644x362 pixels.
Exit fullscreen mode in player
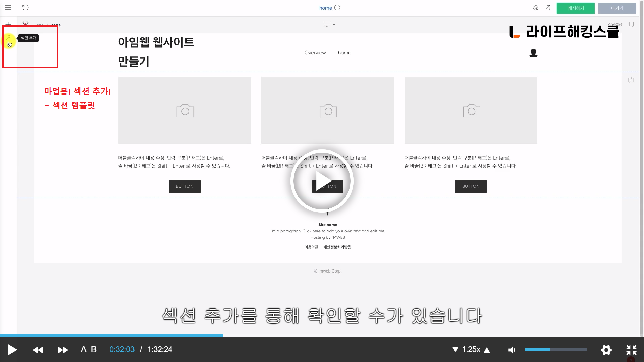[631, 350]
